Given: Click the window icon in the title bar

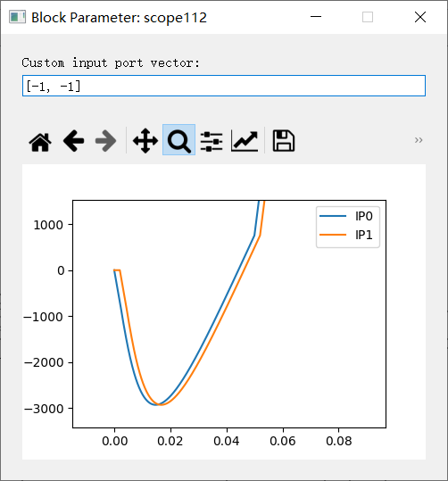Looking at the screenshot, I should coord(17,17).
